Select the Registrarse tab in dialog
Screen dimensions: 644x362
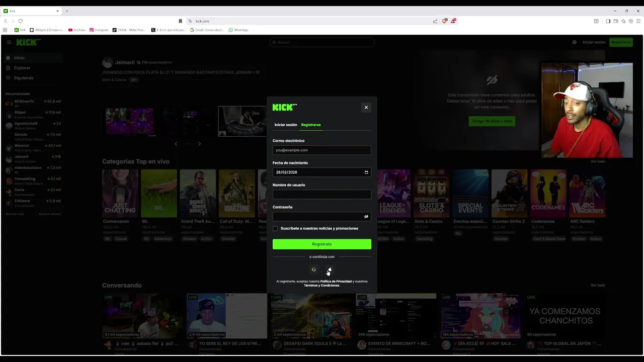tap(310, 125)
